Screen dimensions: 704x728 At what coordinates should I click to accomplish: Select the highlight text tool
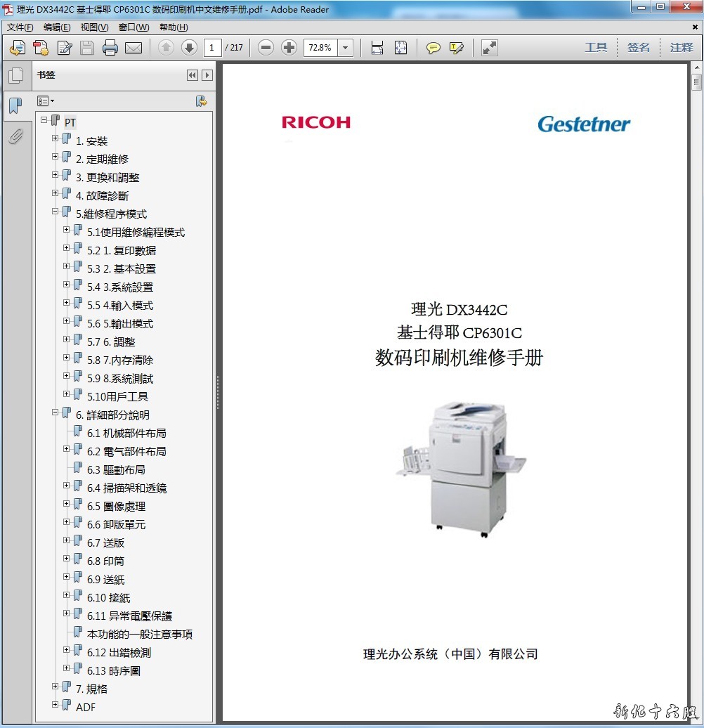(457, 48)
